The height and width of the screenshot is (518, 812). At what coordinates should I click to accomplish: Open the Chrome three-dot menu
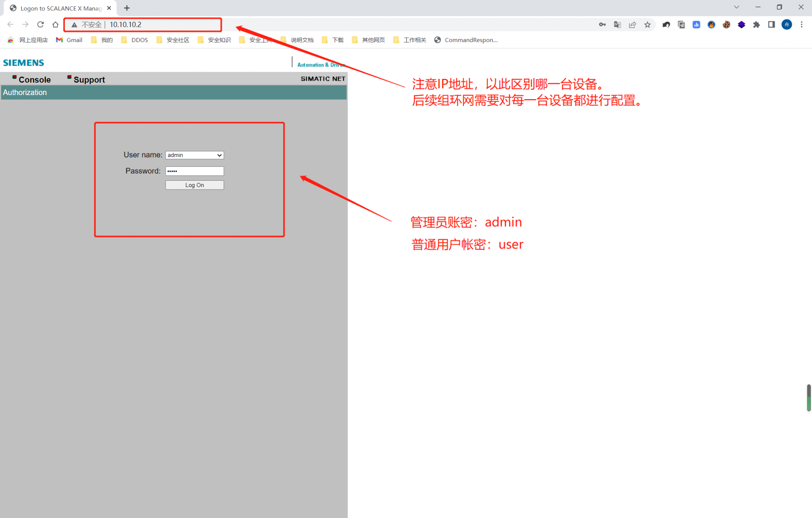click(802, 25)
